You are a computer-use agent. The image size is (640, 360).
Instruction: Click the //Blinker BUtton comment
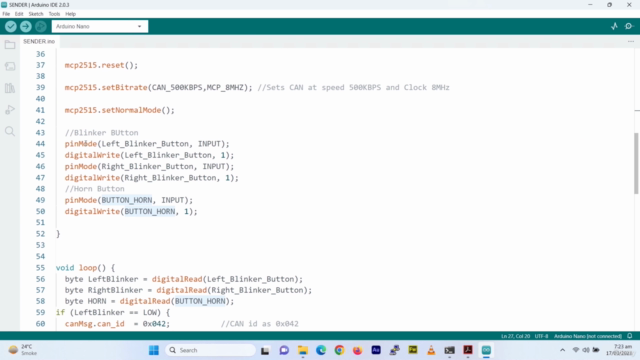coord(101,133)
